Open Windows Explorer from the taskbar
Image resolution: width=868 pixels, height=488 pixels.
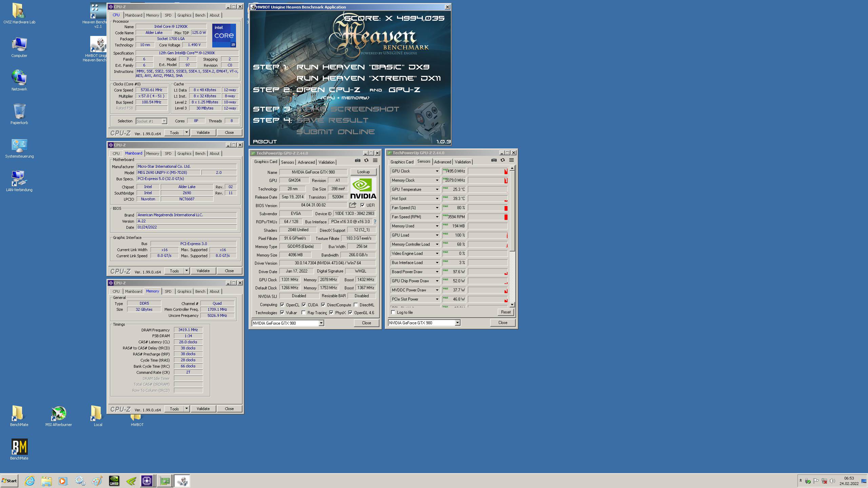click(46, 481)
